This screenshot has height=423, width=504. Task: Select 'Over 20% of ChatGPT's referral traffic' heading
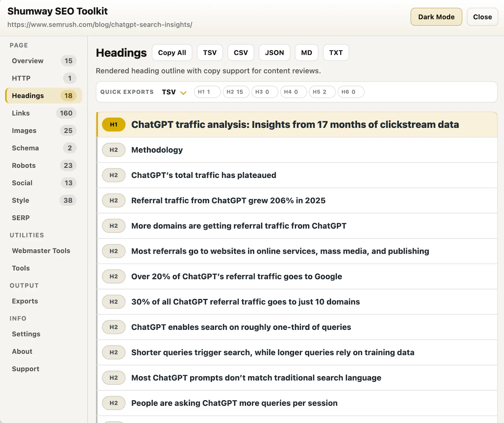point(237,276)
